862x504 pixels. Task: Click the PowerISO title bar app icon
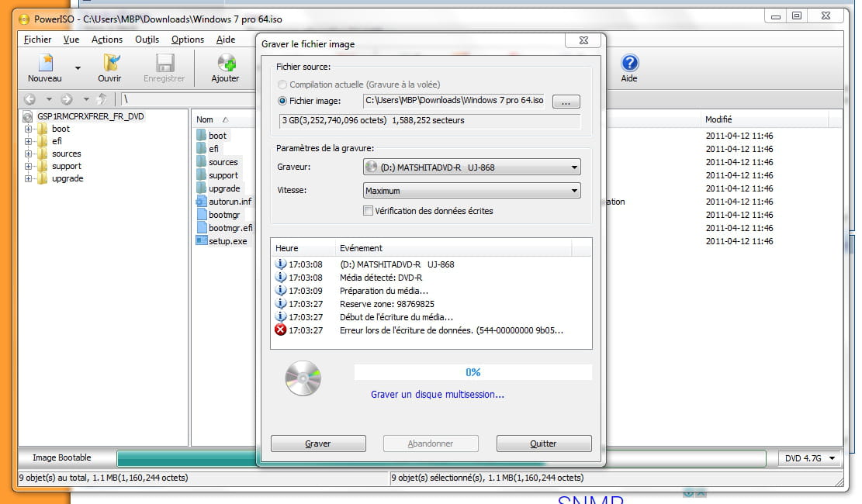[24, 19]
